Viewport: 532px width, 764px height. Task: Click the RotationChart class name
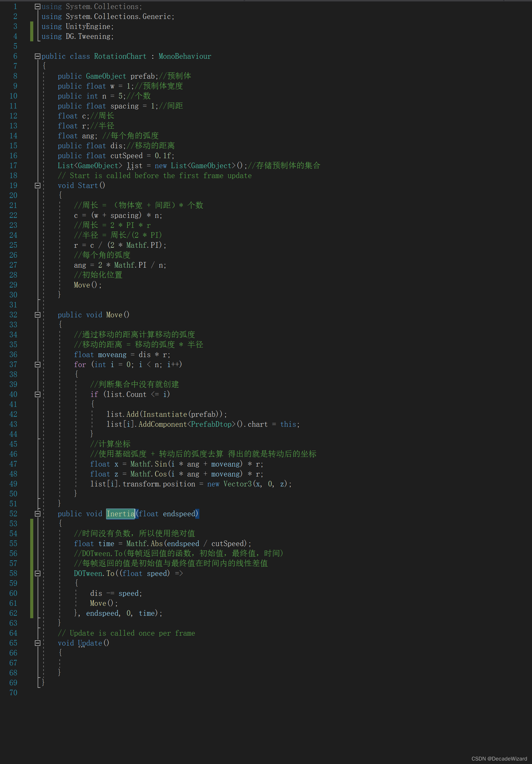click(120, 56)
